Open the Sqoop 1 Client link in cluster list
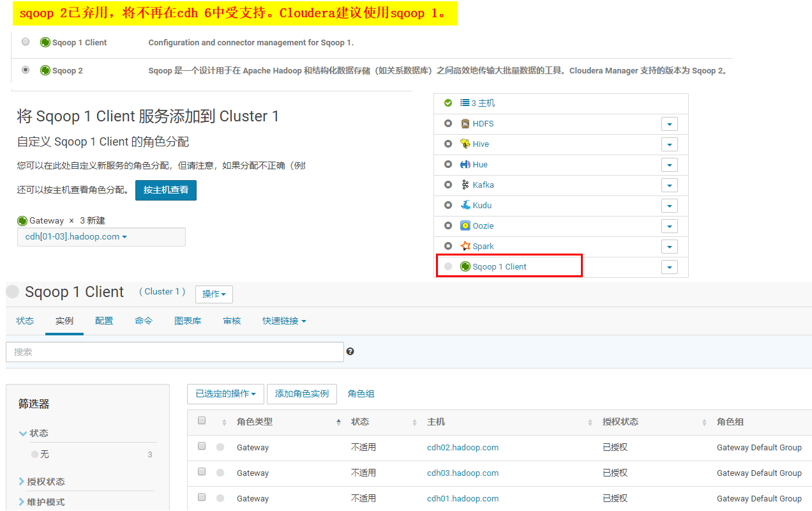Screen dimensions: 812x511 499,266
